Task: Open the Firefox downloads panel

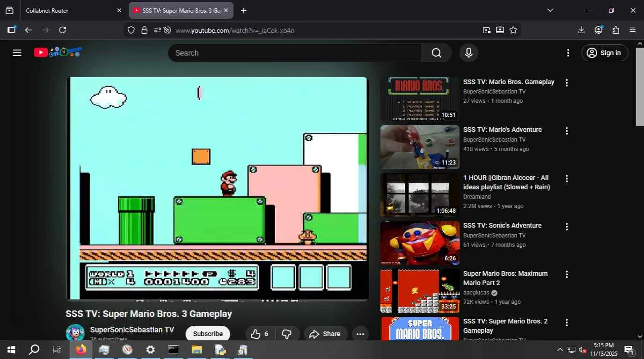Action: click(581, 30)
